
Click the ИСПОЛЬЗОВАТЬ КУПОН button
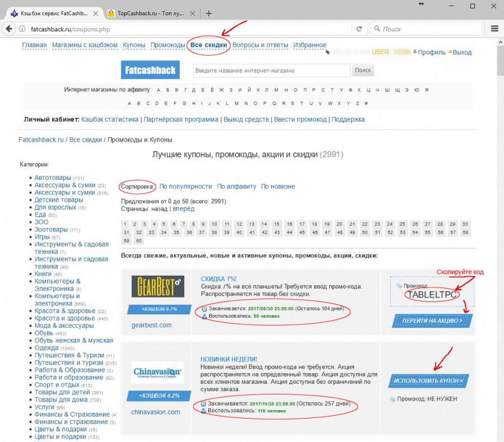click(428, 380)
